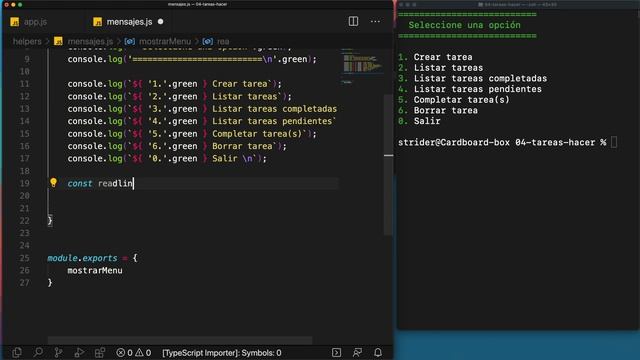Click '5. Completar tarea(s)' in the terminal

coord(454,100)
